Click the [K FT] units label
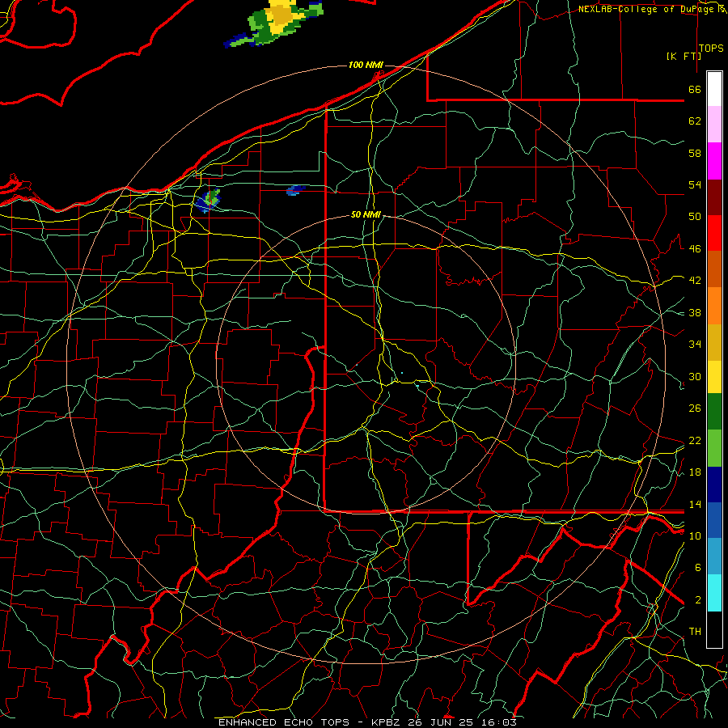 pos(684,56)
